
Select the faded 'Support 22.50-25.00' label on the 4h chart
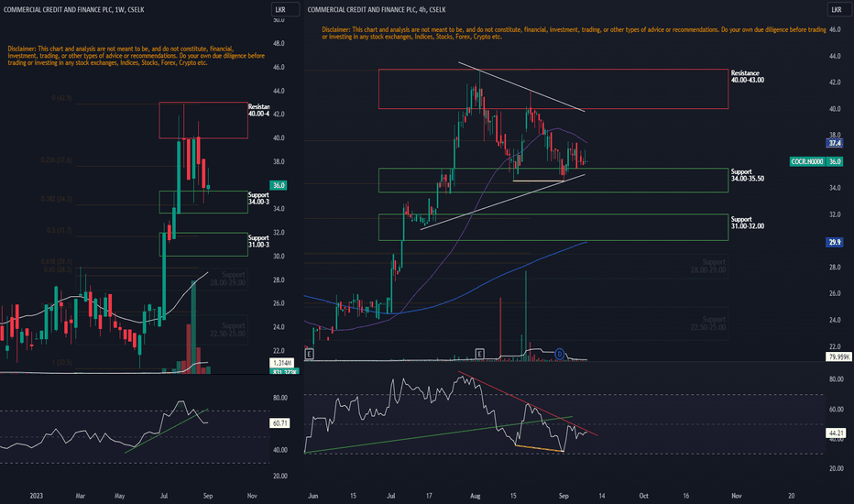point(708,323)
